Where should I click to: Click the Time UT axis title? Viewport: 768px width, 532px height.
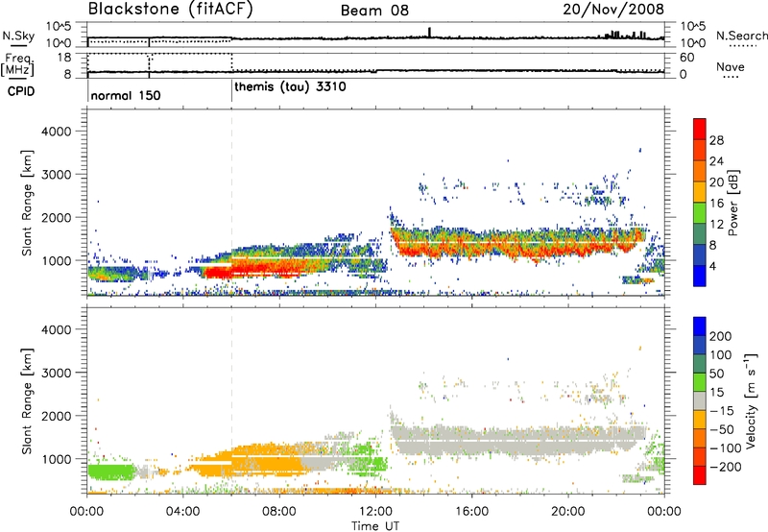pyautogui.click(x=375, y=526)
